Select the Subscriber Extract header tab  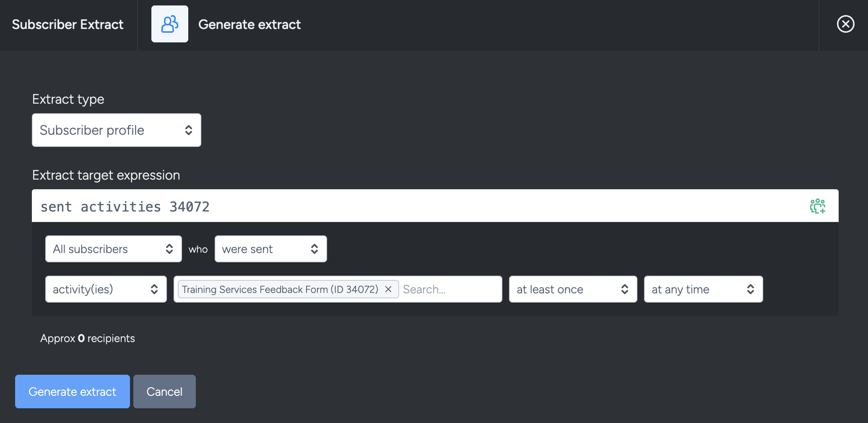coord(68,24)
